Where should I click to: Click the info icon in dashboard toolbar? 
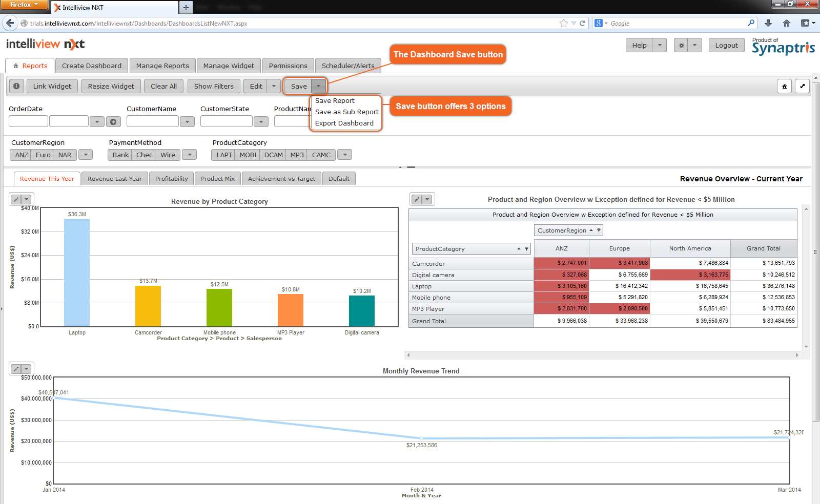click(x=16, y=86)
